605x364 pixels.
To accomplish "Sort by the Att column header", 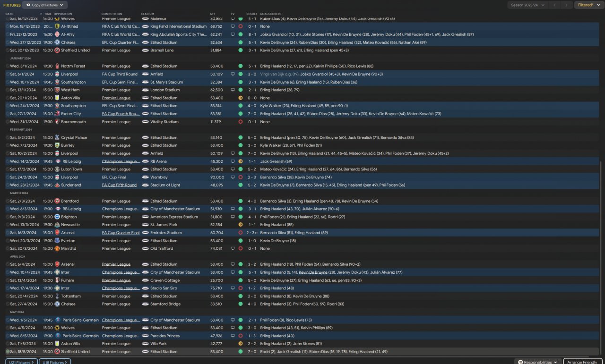I will [x=212, y=14].
